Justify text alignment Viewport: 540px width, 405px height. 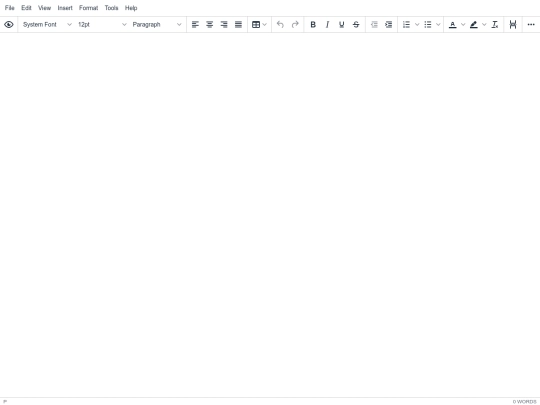pos(238,24)
